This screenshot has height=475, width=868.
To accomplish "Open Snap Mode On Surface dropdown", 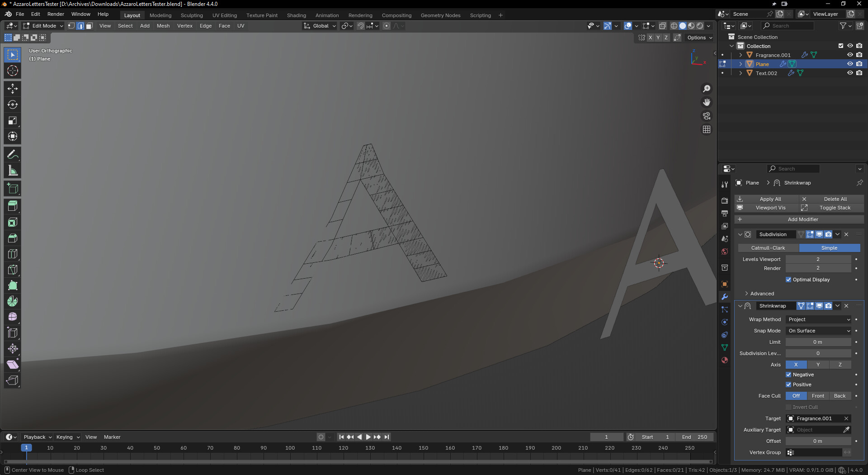I will 819,331.
